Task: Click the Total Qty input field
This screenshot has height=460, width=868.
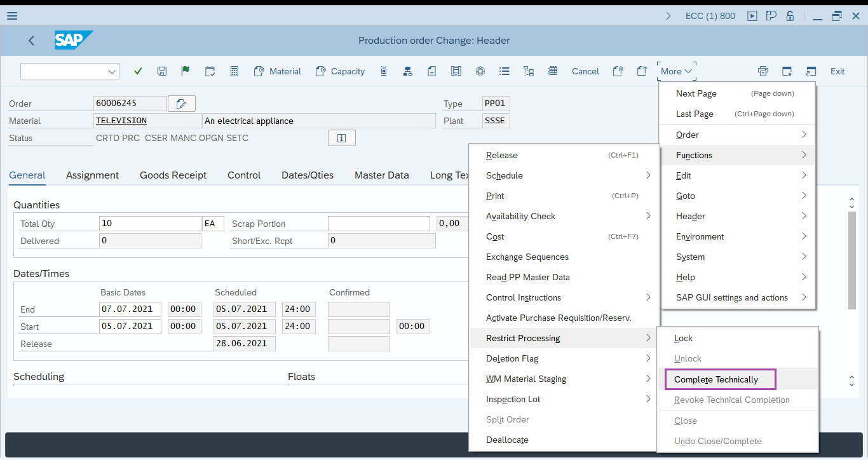Action: tap(150, 224)
